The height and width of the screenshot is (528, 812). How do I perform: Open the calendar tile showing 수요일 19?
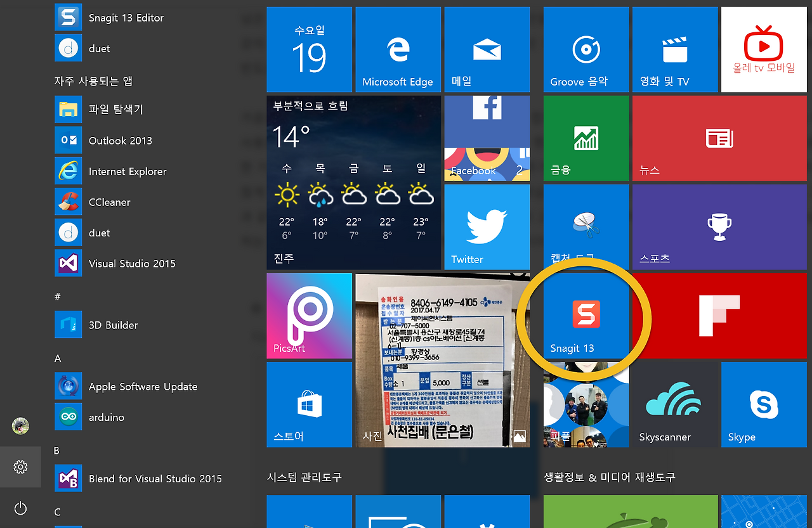coord(309,49)
